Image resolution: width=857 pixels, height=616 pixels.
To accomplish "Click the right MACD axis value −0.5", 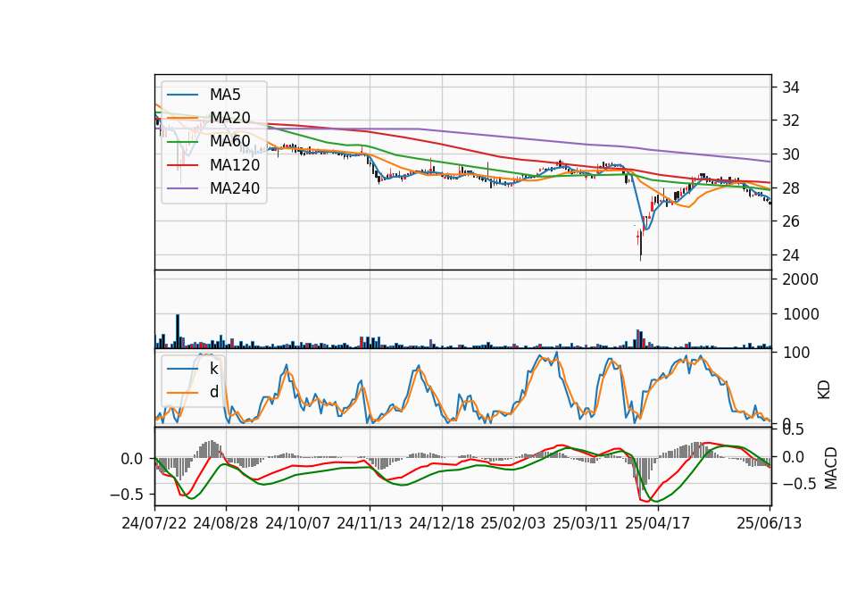I will [800, 484].
